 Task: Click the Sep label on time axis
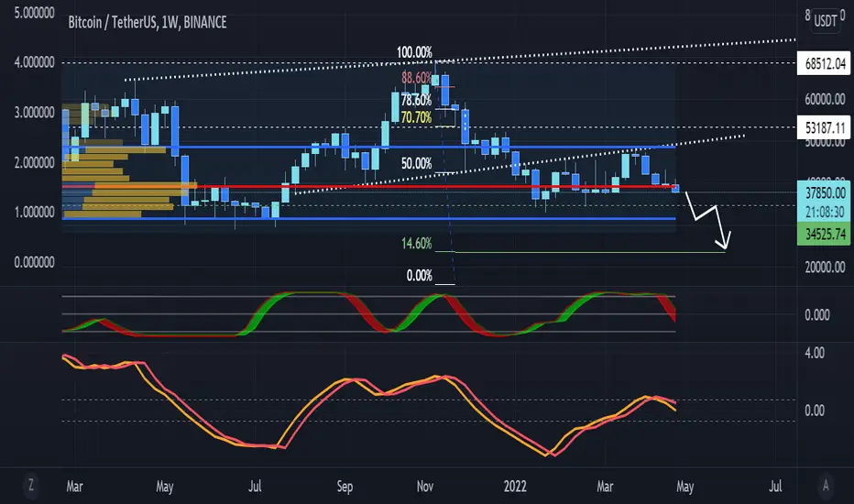point(345,486)
